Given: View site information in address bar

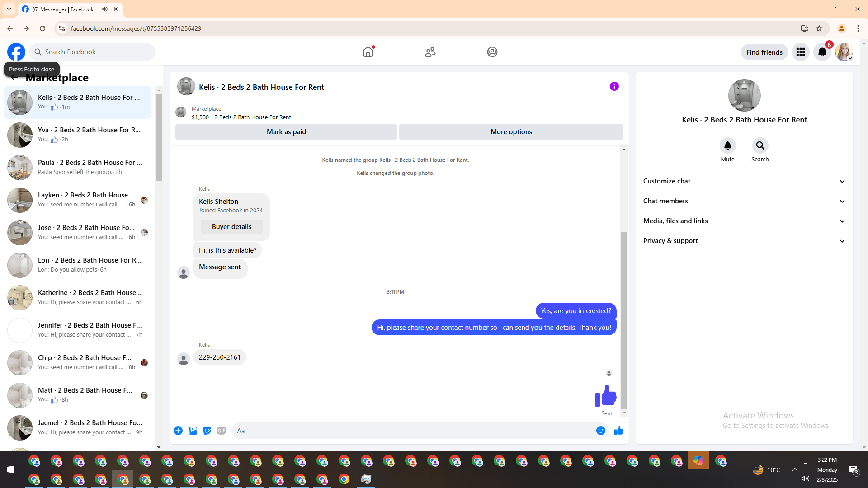Looking at the screenshot, I should coord(62,28).
